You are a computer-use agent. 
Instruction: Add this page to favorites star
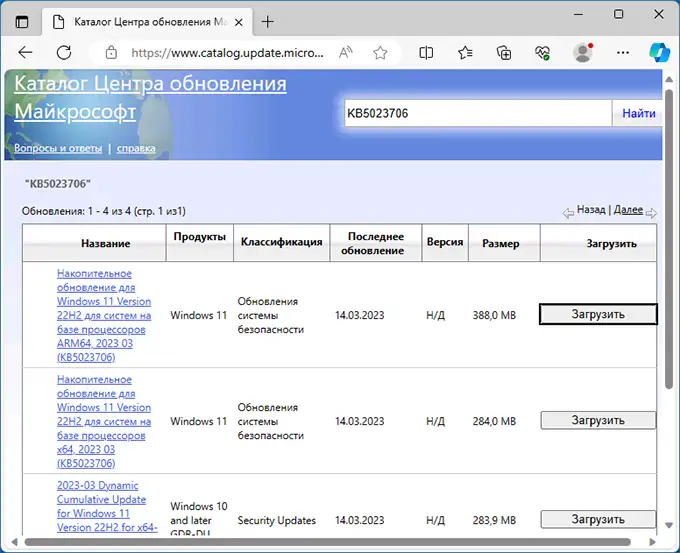pyautogui.click(x=380, y=53)
